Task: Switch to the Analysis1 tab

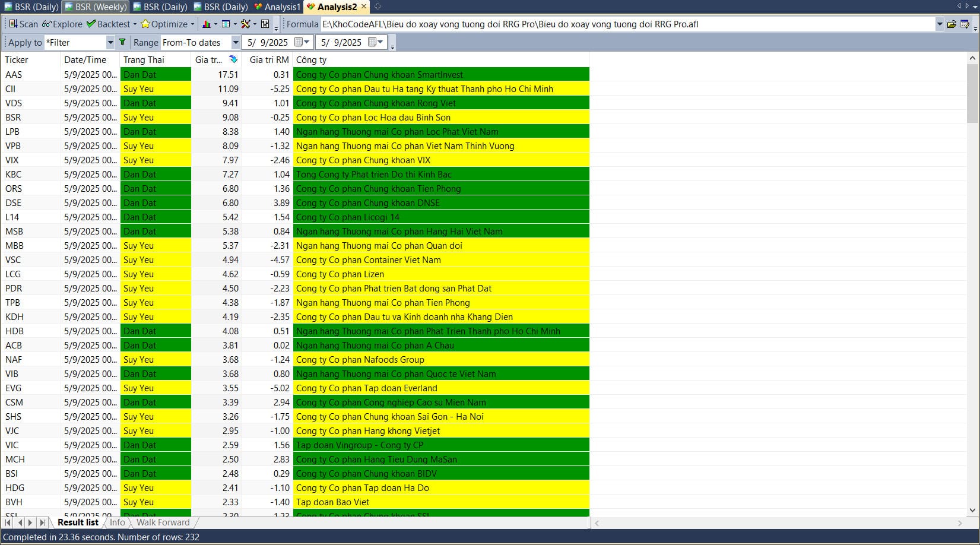Action: [277, 7]
